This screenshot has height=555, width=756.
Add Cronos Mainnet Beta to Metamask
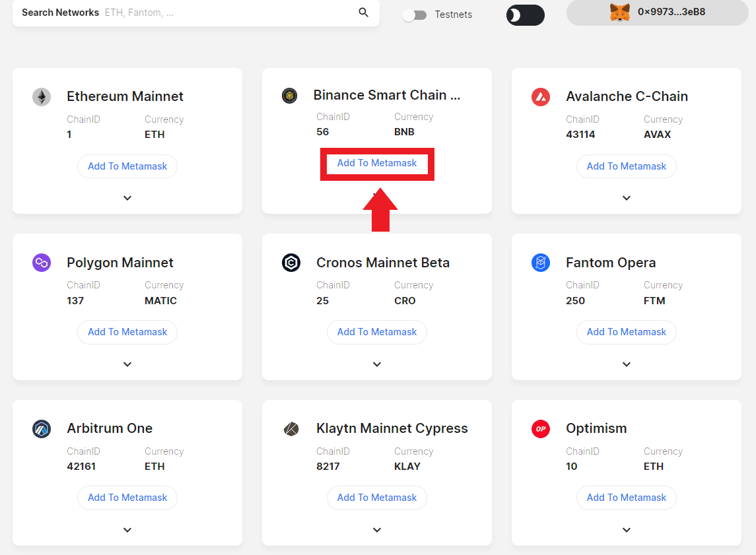click(377, 332)
